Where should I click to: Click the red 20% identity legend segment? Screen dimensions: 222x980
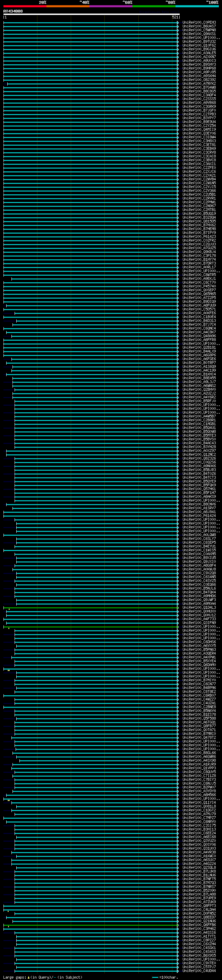(25, 6)
